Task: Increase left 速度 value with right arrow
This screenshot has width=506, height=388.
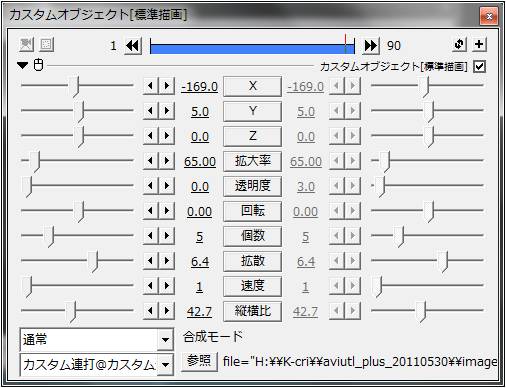Action: pos(166,286)
